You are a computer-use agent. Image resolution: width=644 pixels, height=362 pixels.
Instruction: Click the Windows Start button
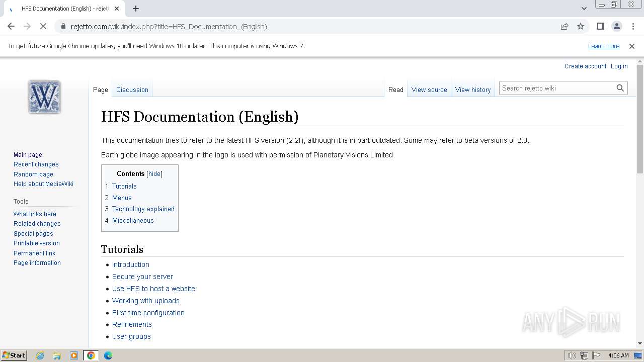[14, 355]
